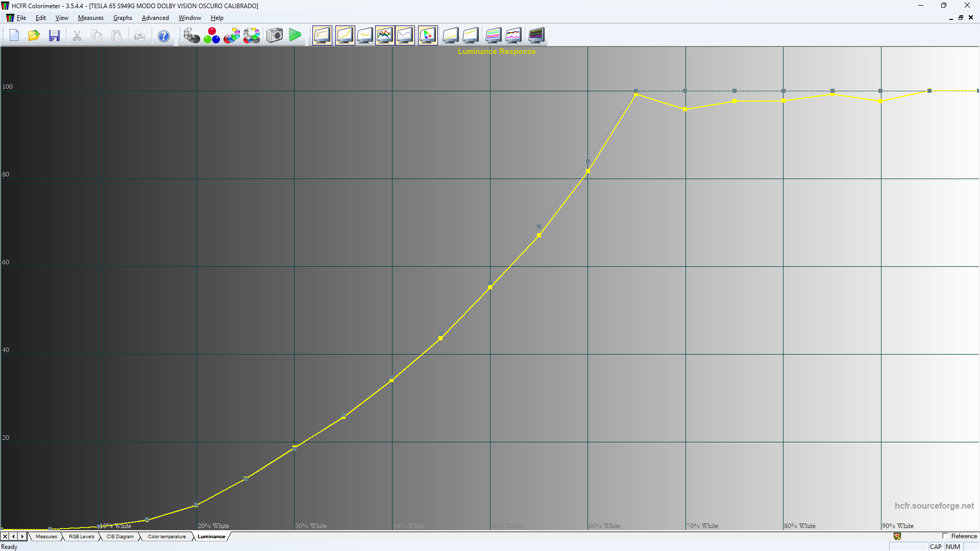Viewport: 980px width, 551px height.
Task: Switch to the Measures tab
Action: click(x=46, y=537)
